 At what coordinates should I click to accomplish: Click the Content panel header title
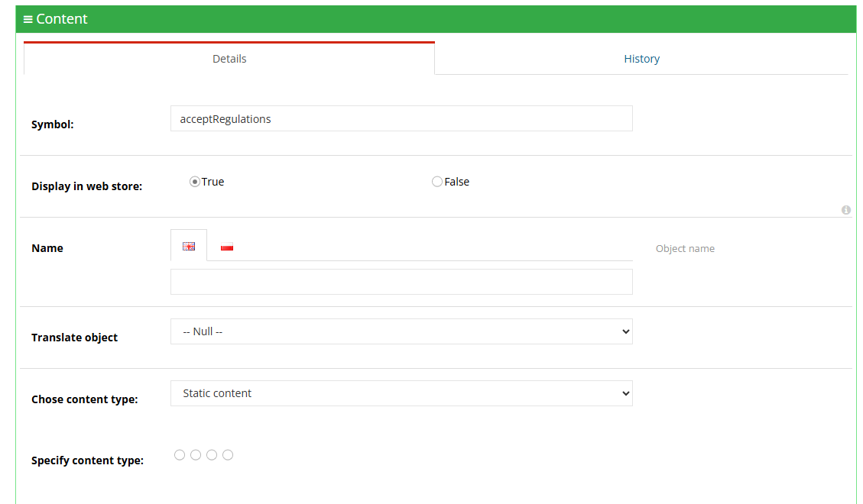coord(62,18)
